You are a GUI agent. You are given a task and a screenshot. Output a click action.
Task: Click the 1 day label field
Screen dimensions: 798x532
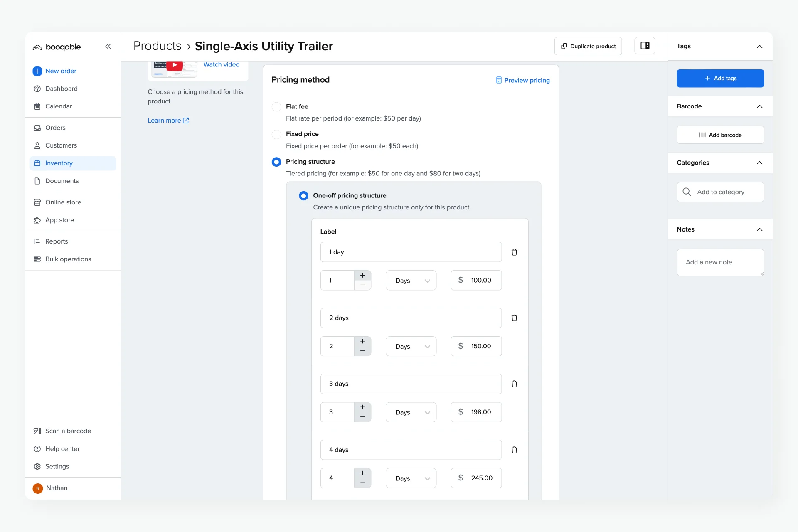point(411,252)
